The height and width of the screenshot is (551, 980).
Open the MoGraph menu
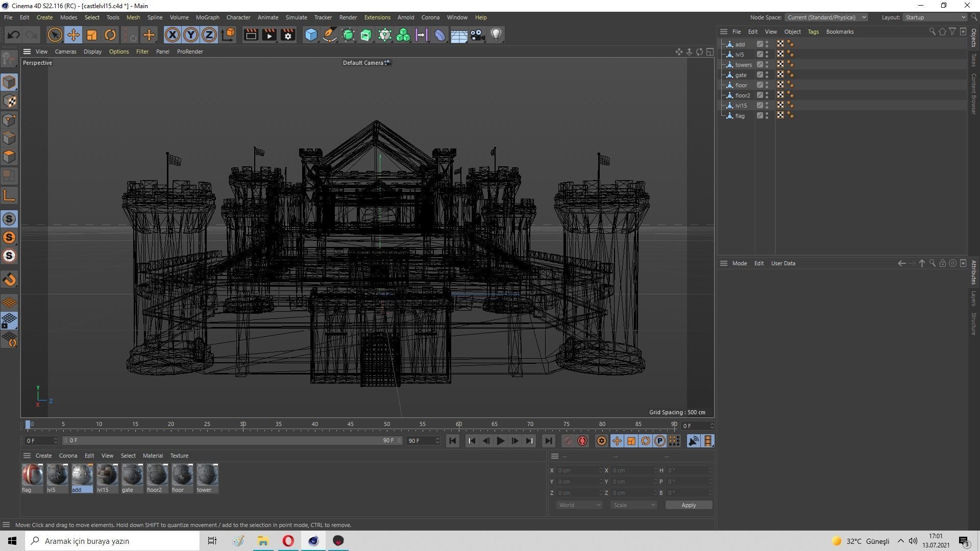(207, 17)
